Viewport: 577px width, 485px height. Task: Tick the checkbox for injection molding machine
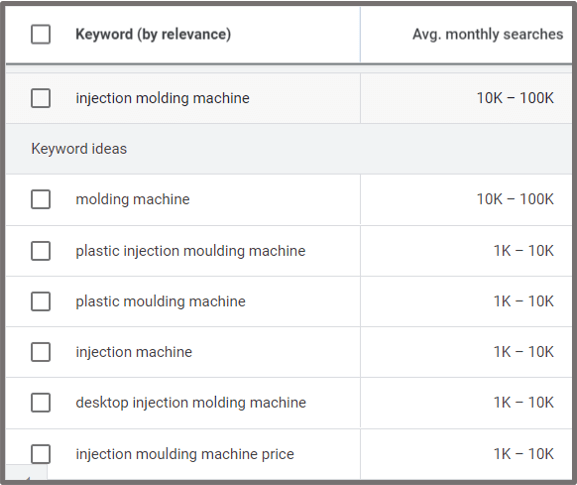click(41, 98)
